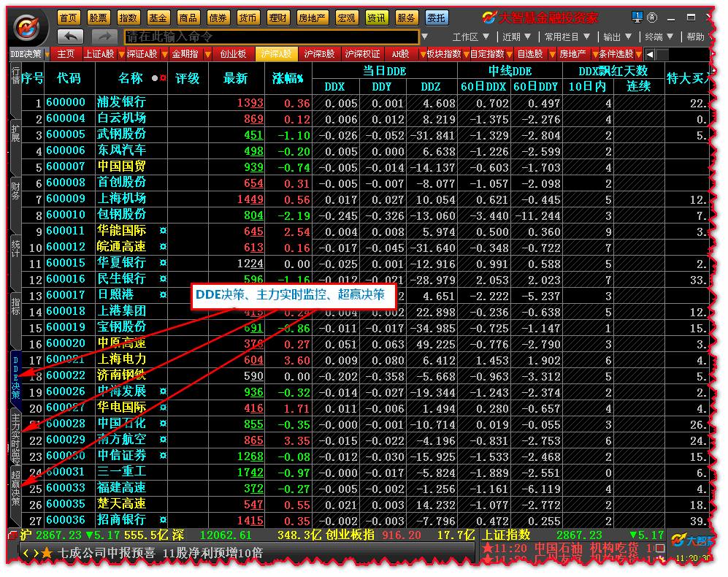728x577 pixels.
Task: Open the command input history dropdown arrow
Action: (x=424, y=37)
